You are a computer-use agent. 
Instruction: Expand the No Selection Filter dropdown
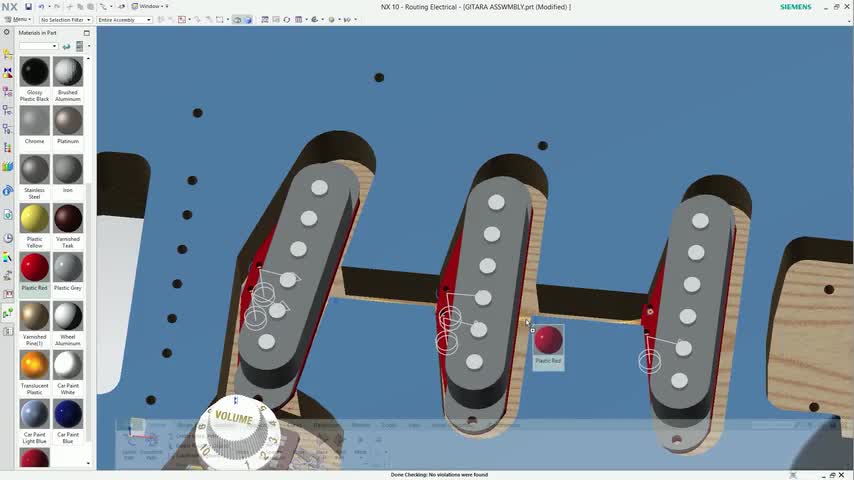coord(65,20)
